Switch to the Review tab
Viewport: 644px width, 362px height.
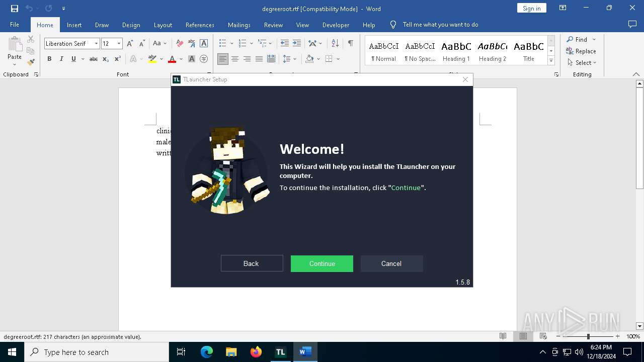tap(273, 25)
